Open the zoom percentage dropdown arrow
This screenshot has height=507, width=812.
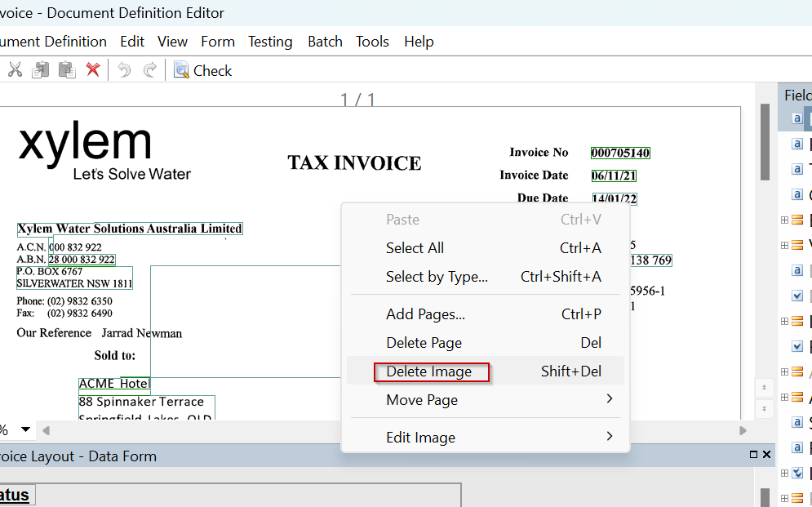click(25, 429)
